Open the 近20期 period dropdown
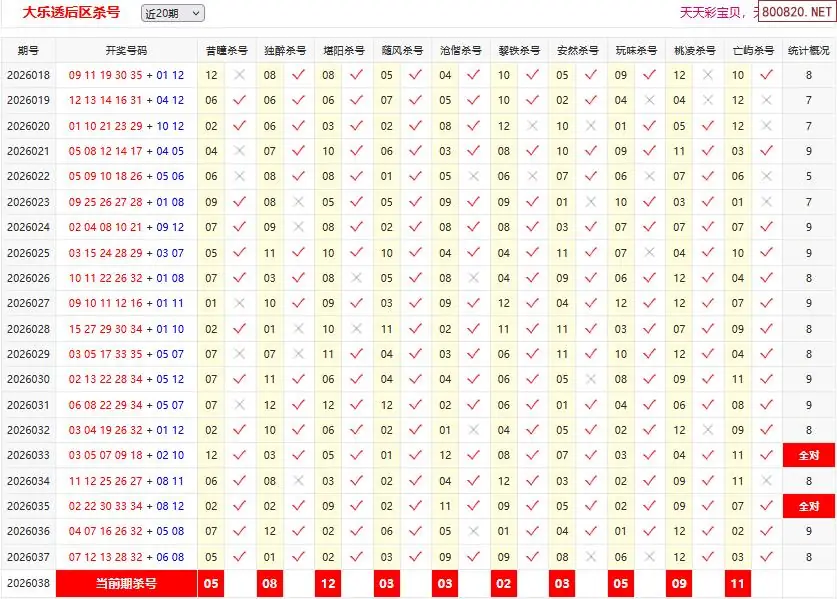This screenshot has height=599, width=837. 172,13
